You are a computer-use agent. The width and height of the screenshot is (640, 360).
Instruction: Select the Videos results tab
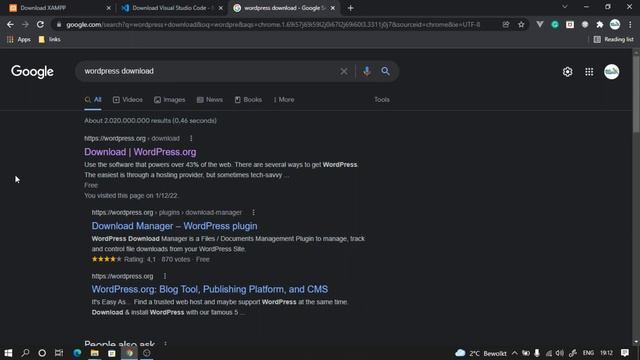pyautogui.click(x=128, y=100)
